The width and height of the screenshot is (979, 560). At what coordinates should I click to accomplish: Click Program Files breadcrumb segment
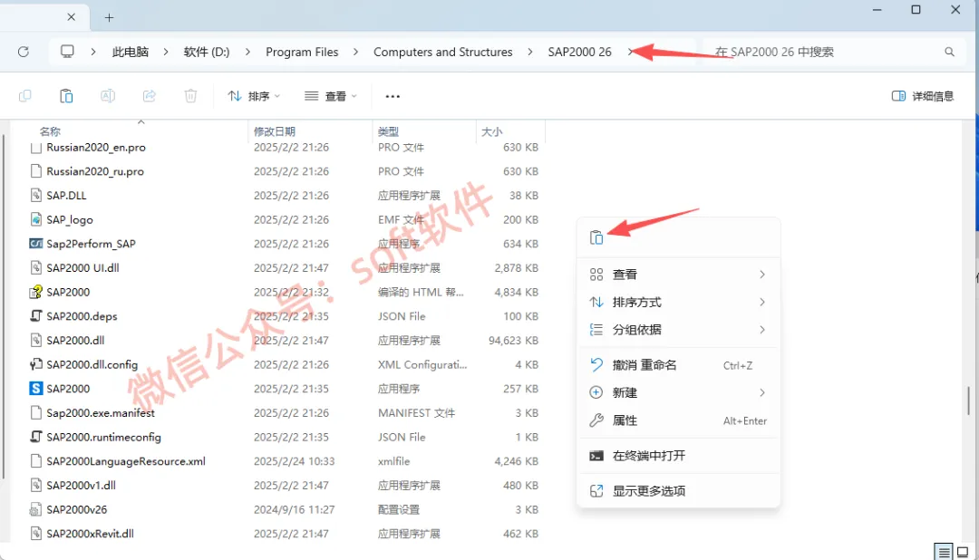coord(302,52)
